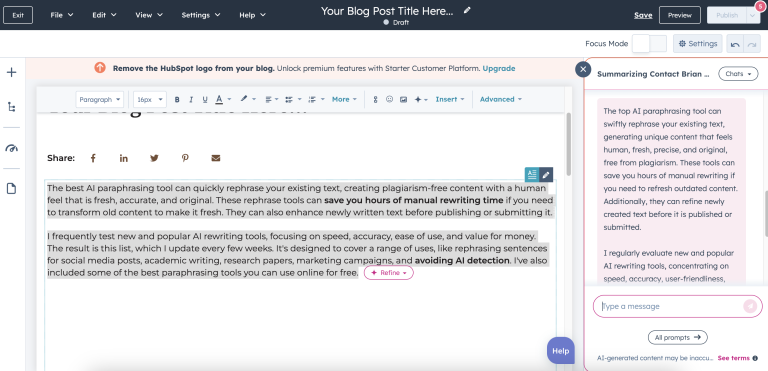Click the Preview button

tap(679, 15)
